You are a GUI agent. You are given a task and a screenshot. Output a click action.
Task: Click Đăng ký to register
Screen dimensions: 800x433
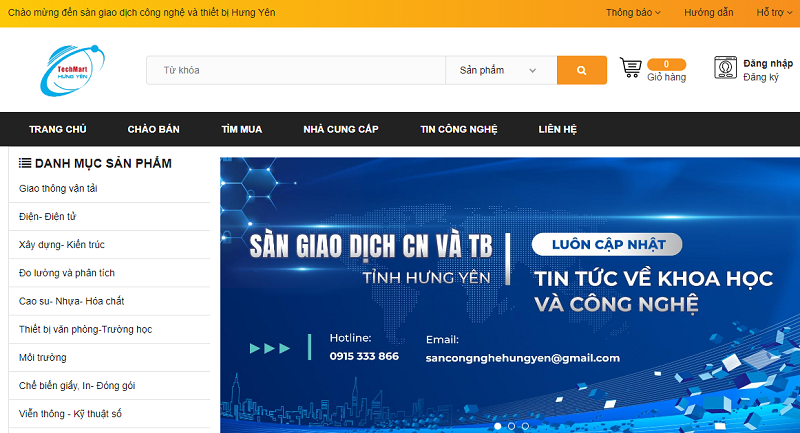click(x=761, y=78)
